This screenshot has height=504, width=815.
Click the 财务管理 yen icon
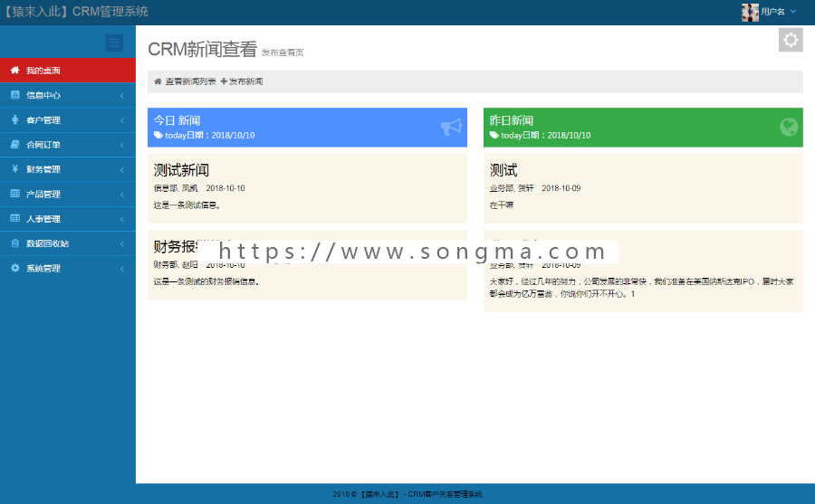pos(15,169)
